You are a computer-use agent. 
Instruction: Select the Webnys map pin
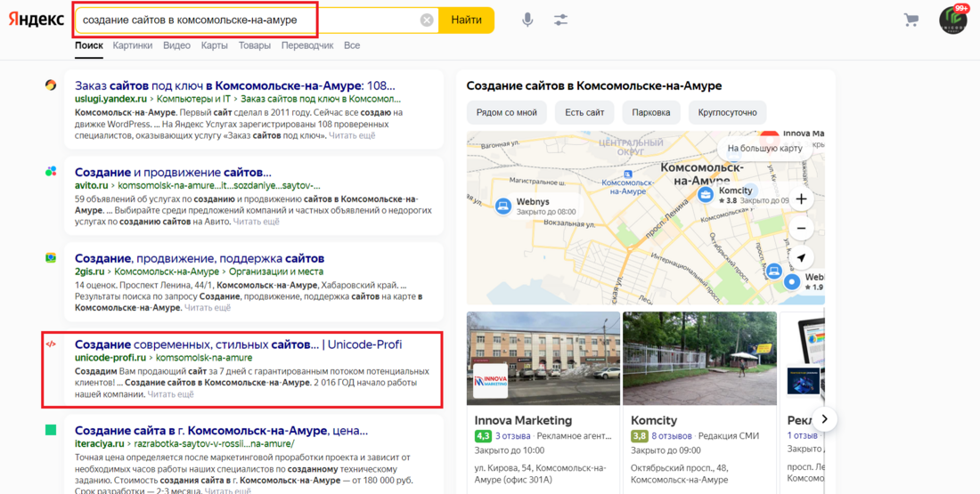click(503, 206)
